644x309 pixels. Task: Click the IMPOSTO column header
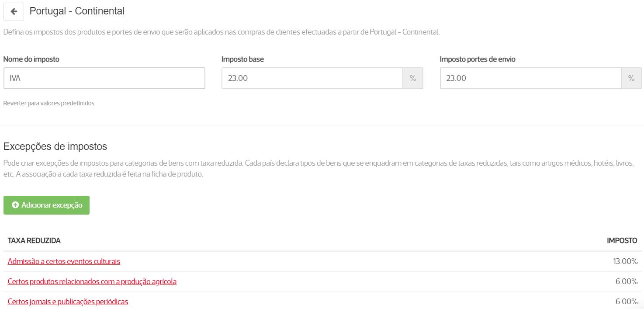click(x=622, y=240)
